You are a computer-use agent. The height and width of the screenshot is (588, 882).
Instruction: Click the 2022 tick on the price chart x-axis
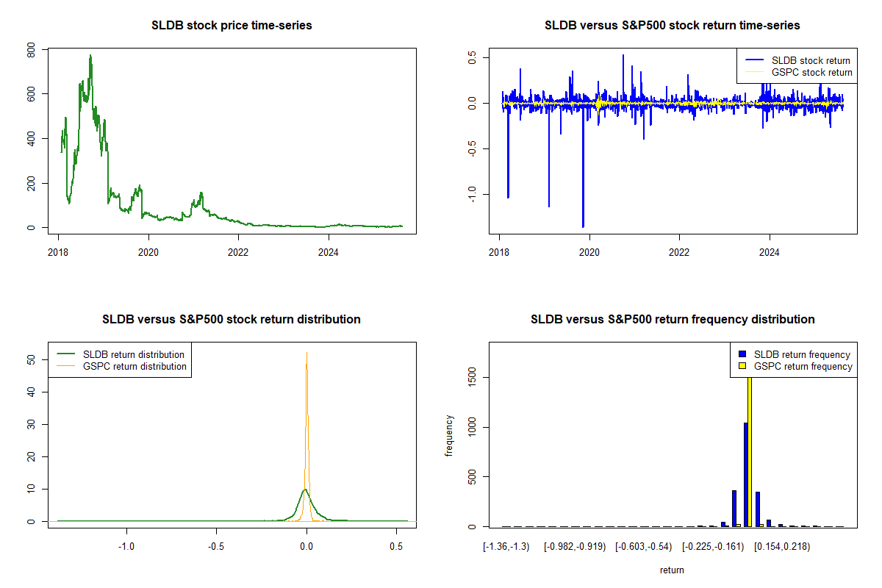(x=238, y=249)
